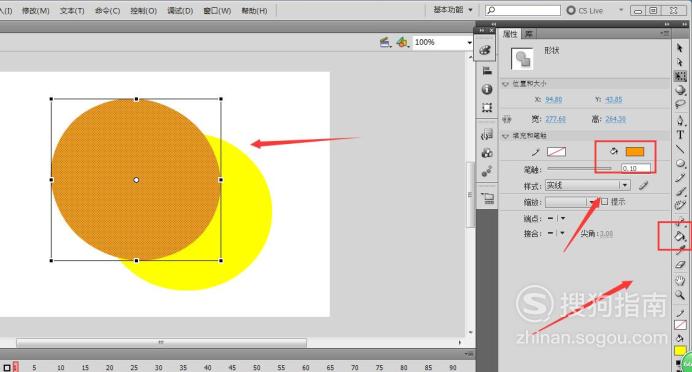Select the Paint Bucket tool

point(680,236)
